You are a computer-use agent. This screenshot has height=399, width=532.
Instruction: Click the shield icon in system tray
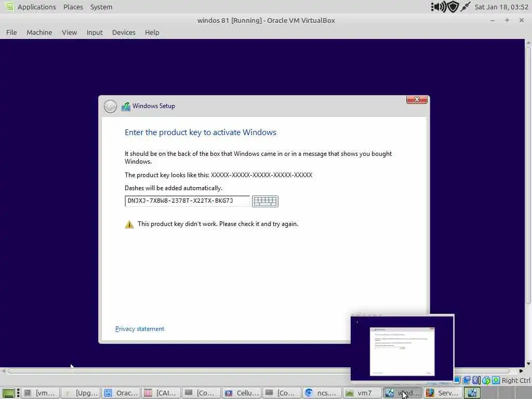(x=453, y=7)
